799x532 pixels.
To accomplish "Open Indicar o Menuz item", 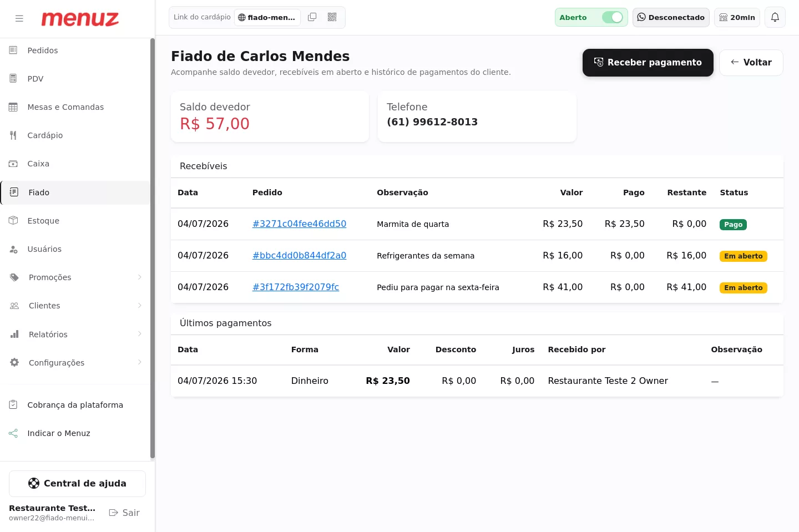I will [75, 433].
